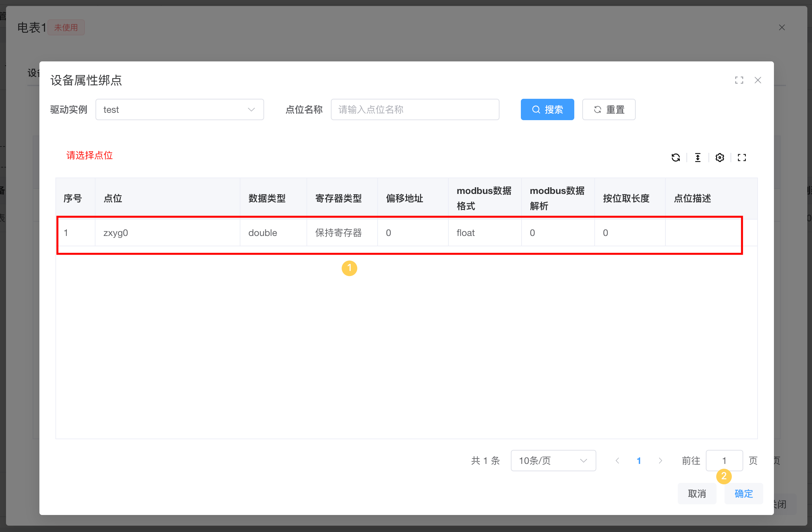Screen dimensions: 812x532
Task: Open the table row density icon
Action: click(x=698, y=158)
